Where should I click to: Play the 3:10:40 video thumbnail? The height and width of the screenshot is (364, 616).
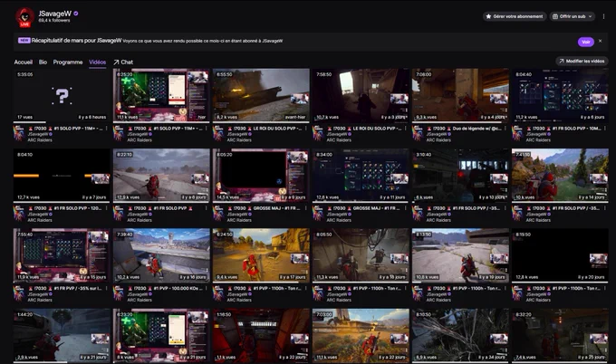[x=460, y=175]
